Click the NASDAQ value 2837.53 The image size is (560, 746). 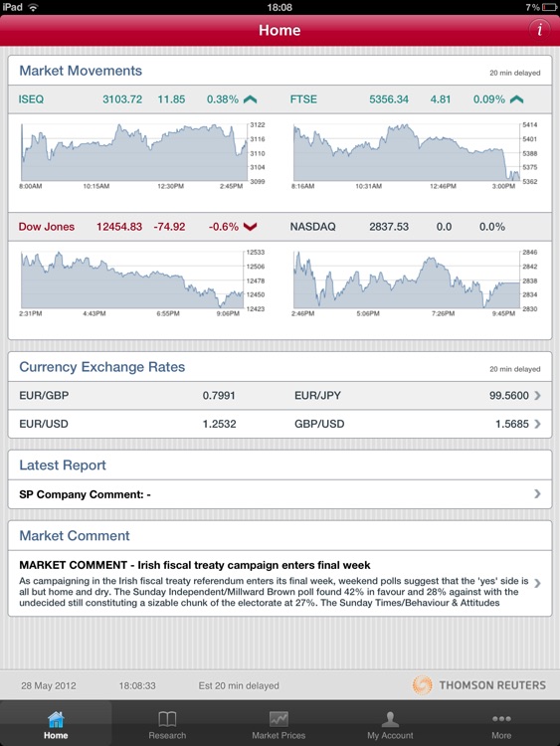point(389,227)
